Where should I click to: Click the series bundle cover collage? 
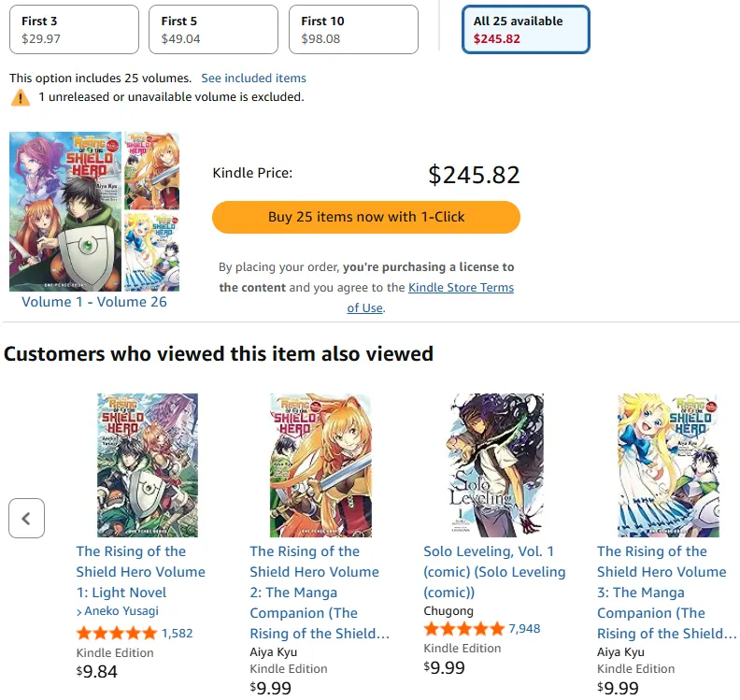(94, 212)
